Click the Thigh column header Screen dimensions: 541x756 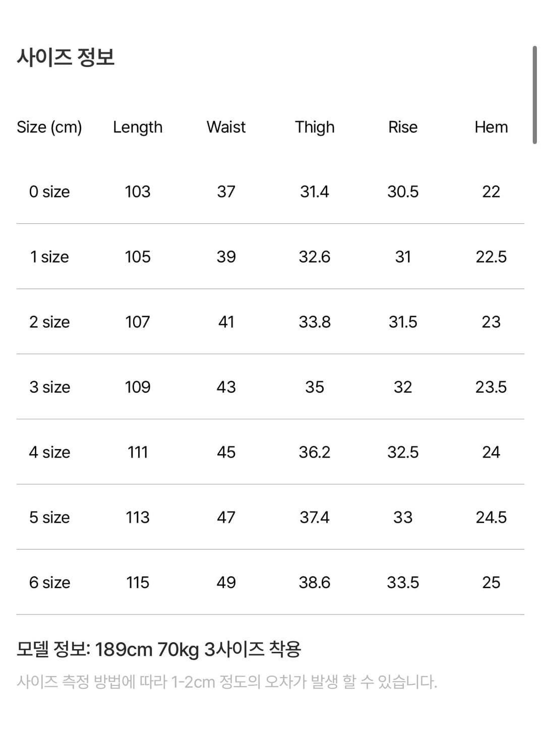click(315, 127)
